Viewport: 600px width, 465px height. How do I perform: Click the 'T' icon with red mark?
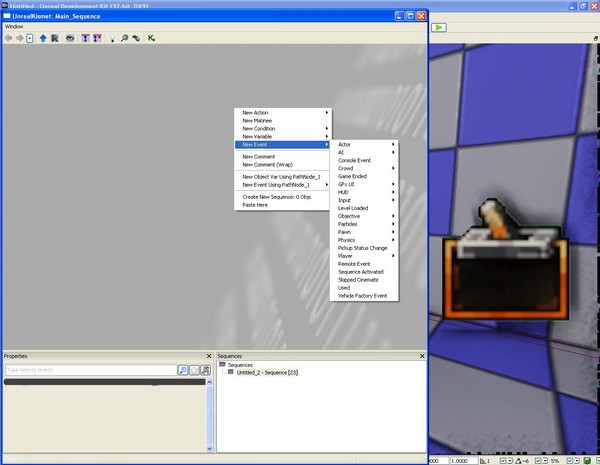point(98,38)
